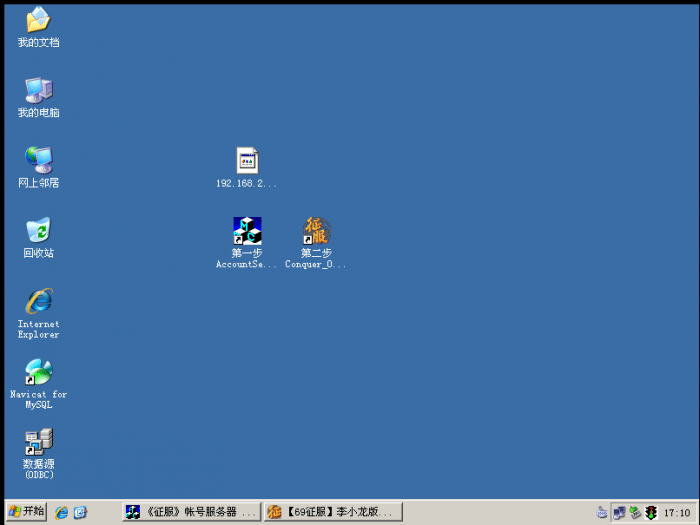Select the 我的电脑 desktop icon

click(38, 90)
